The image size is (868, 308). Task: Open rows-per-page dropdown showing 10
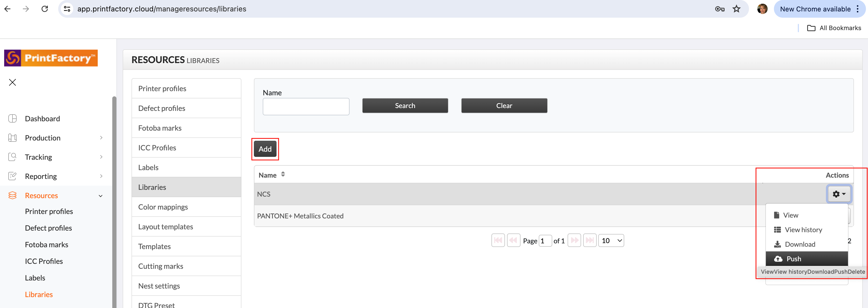(611, 240)
